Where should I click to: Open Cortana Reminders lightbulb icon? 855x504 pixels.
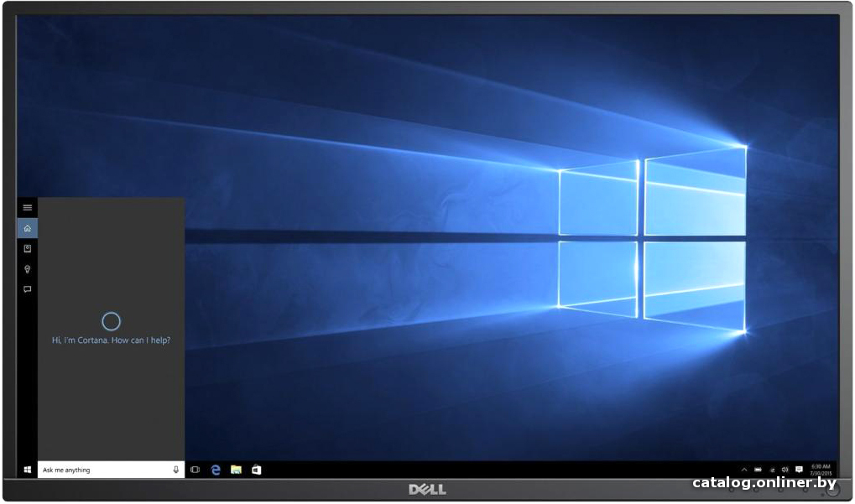(x=27, y=269)
